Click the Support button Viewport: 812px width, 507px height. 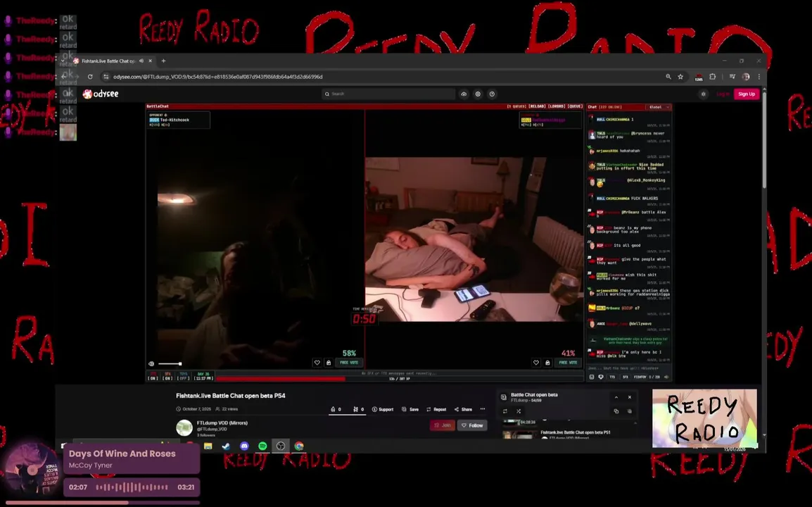click(383, 409)
